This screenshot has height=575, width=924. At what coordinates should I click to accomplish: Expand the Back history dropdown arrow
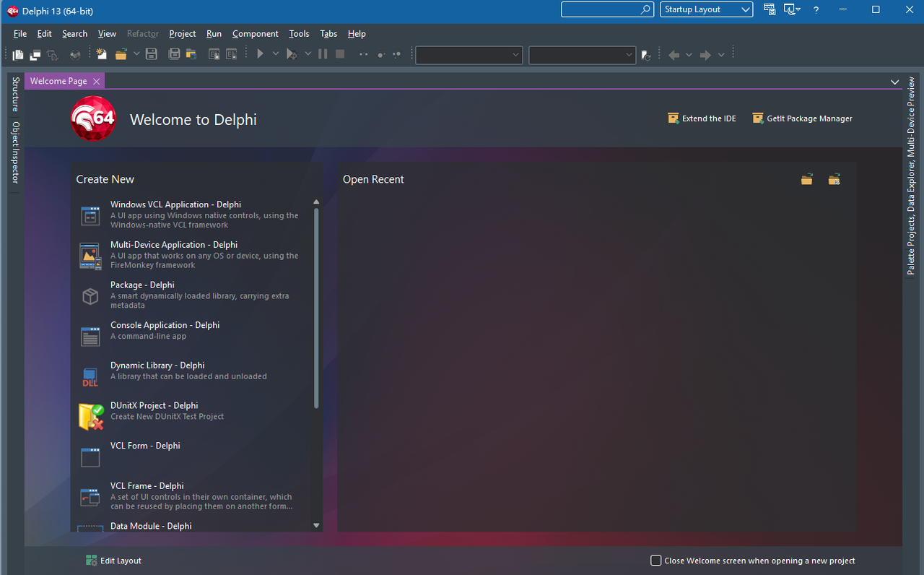click(689, 55)
